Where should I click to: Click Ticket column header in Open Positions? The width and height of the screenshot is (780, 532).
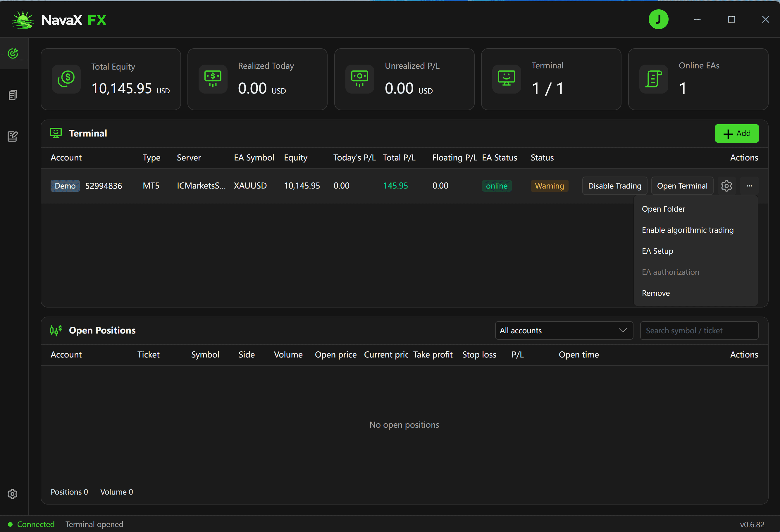coord(148,355)
